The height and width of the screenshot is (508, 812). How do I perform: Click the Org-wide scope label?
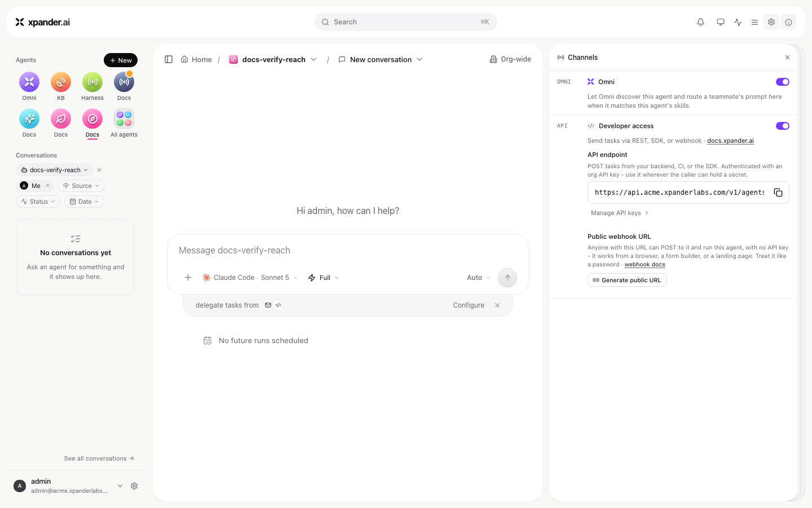pos(510,59)
